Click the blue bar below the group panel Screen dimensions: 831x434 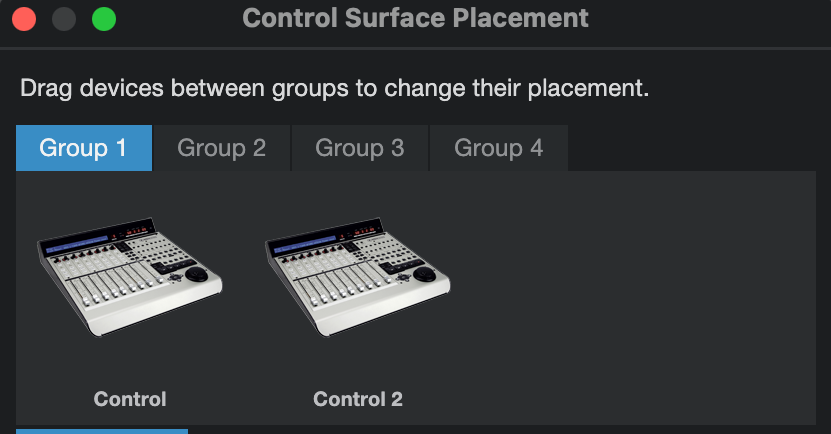click(x=102, y=431)
